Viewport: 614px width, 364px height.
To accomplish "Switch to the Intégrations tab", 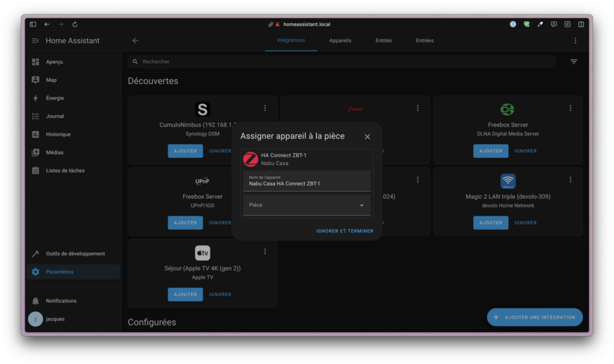I will point(290,41).
